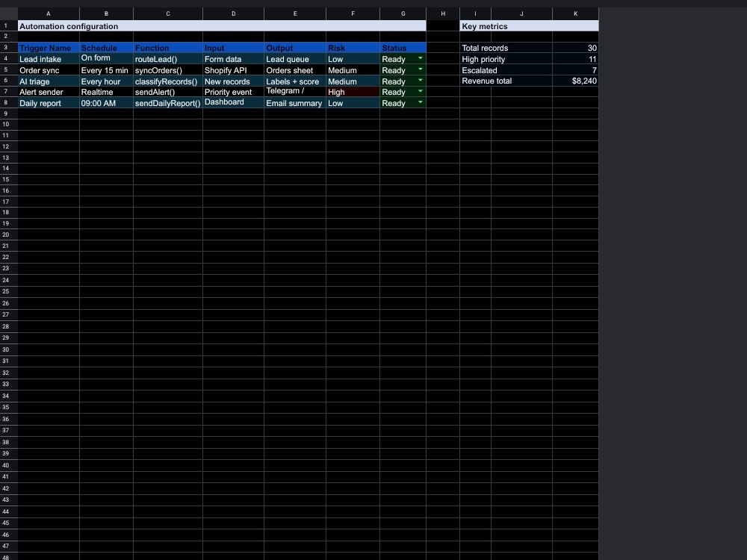Image resolution: width=747 pixels, height=560 pixels.
Task: Select the 'Email summary' cell
Action: tap(295, 103)
